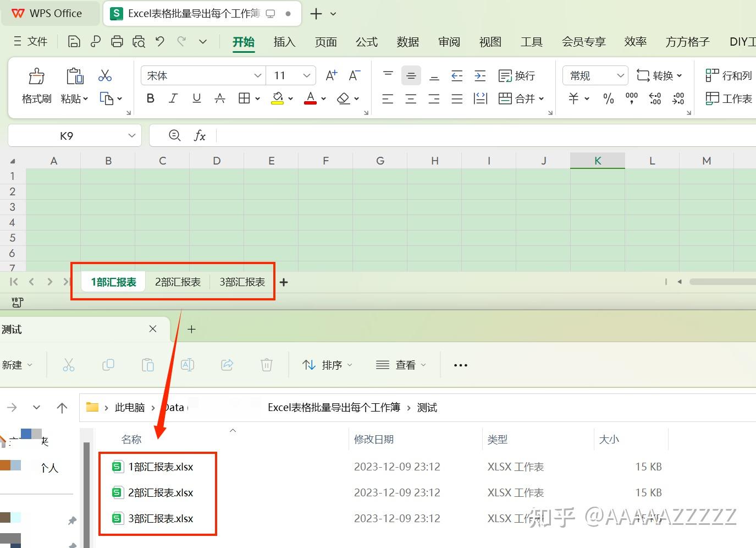
Task: Align text right horizontally
Action: [x=434, y=98]
